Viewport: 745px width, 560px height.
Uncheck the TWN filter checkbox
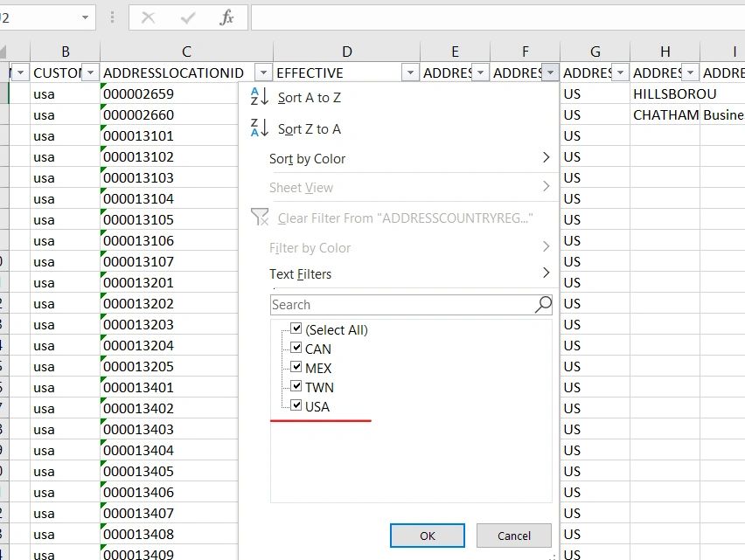click(297, 387)
